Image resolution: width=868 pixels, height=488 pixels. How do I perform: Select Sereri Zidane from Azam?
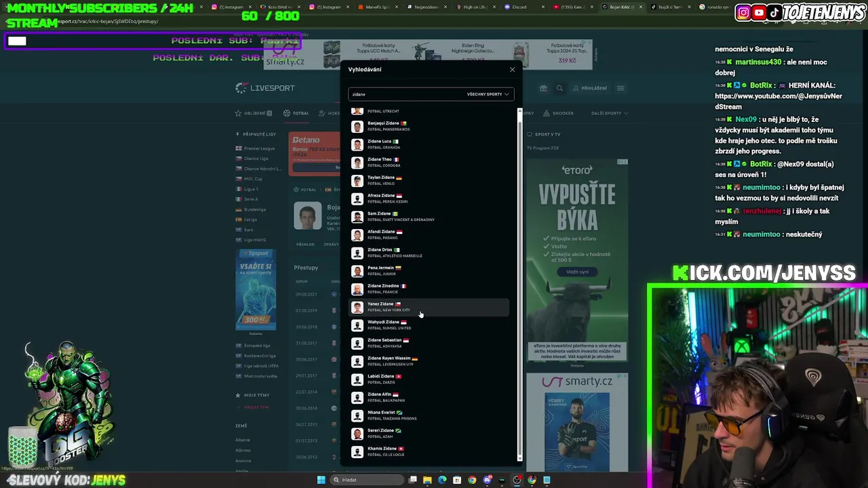429,433
